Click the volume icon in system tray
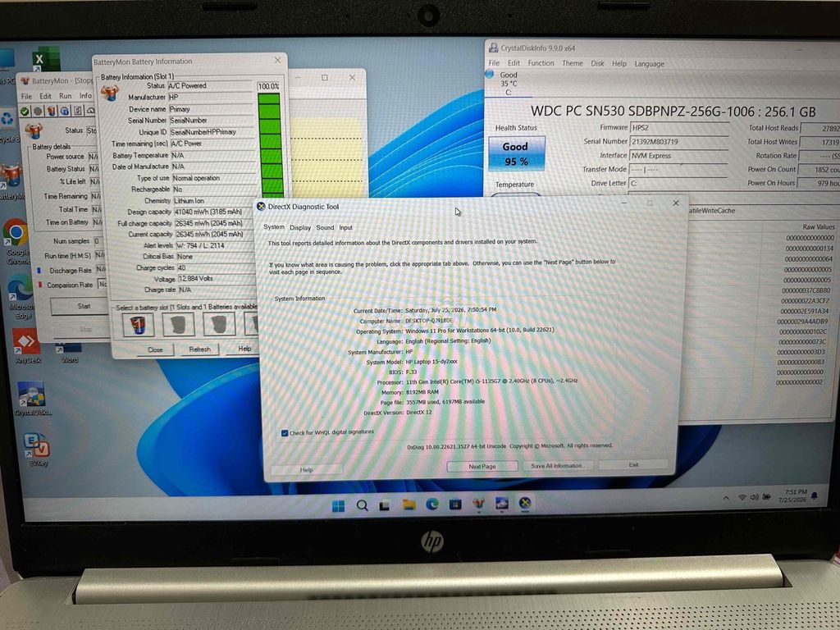The width and height of the screenshot is (840, 630). 755,498
